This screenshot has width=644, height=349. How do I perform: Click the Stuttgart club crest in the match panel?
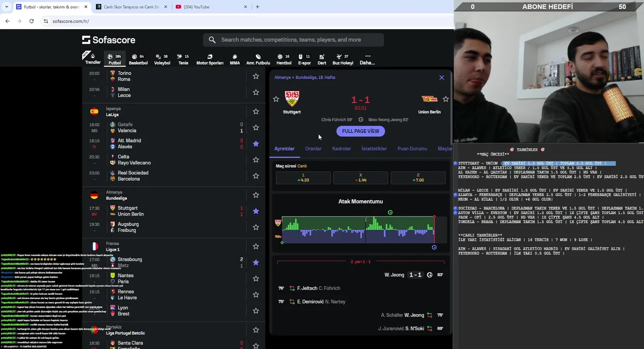292,98
